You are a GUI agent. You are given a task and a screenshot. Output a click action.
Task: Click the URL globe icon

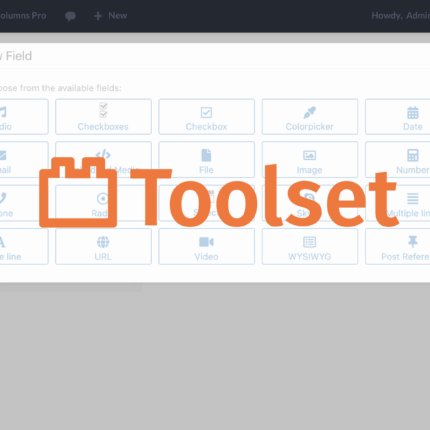coord(103,242)
